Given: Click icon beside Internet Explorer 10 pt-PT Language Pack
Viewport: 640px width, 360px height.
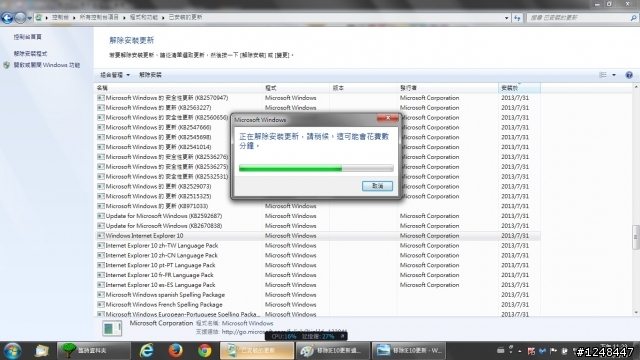Looking at the screenshot, I should click(100, 265).
